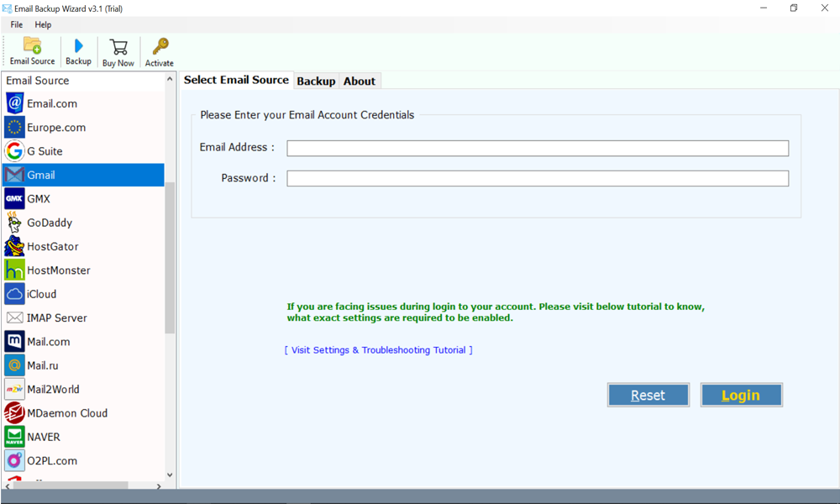Image resolution: width=840 pixels, height=504 pixels.
Task: Click the horizontal scroll right arrow
Action: coord(159,486)
